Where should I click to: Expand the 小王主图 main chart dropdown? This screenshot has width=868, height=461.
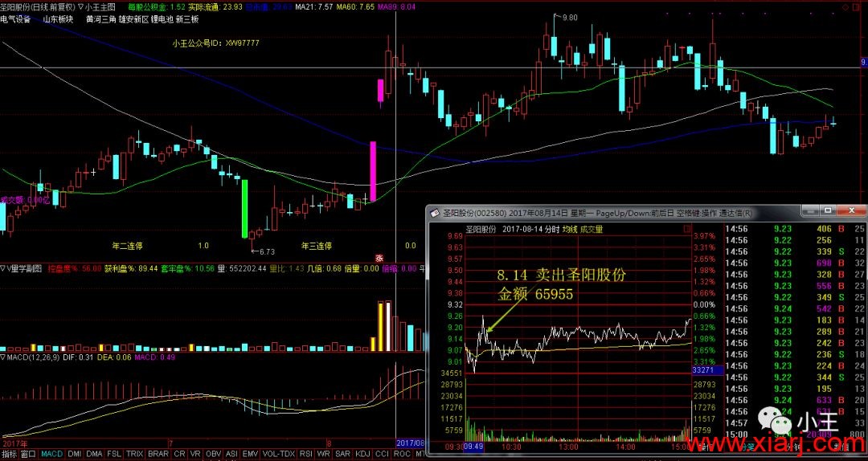[81, 7]
